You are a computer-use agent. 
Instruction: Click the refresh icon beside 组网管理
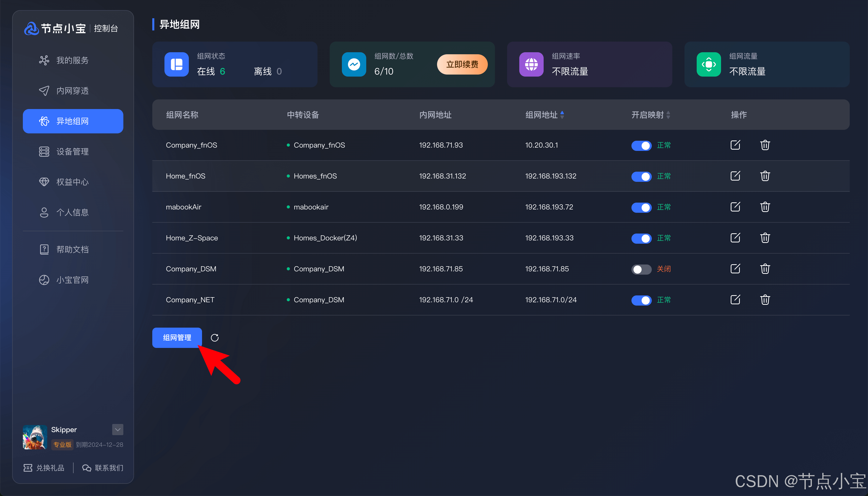214,338
